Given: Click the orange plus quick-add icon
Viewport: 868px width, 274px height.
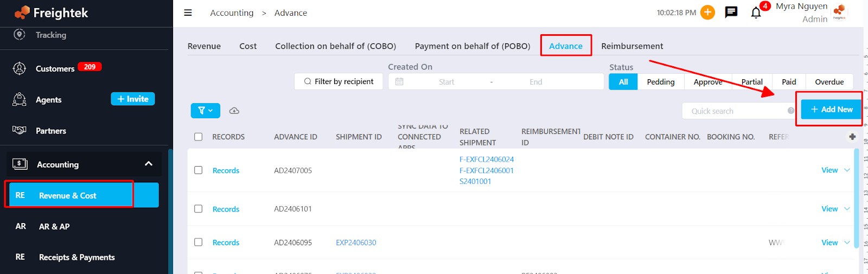Looking at the screenshot, I should [x=707, y=12].
